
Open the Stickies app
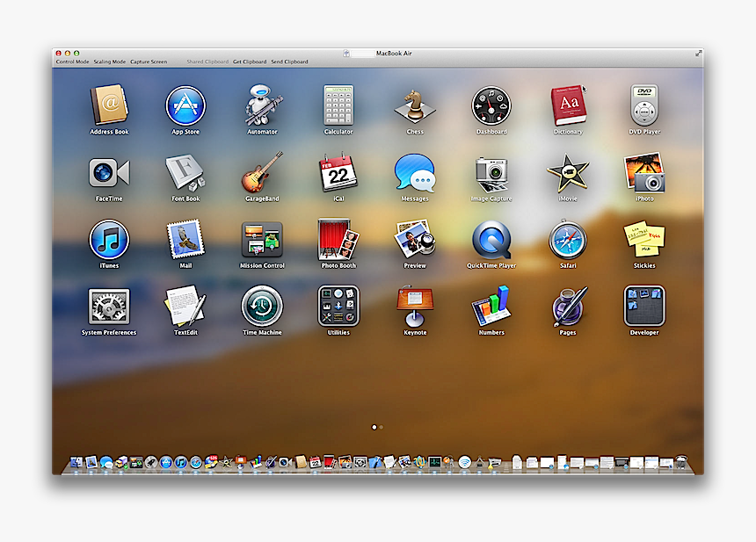(644, 240)
